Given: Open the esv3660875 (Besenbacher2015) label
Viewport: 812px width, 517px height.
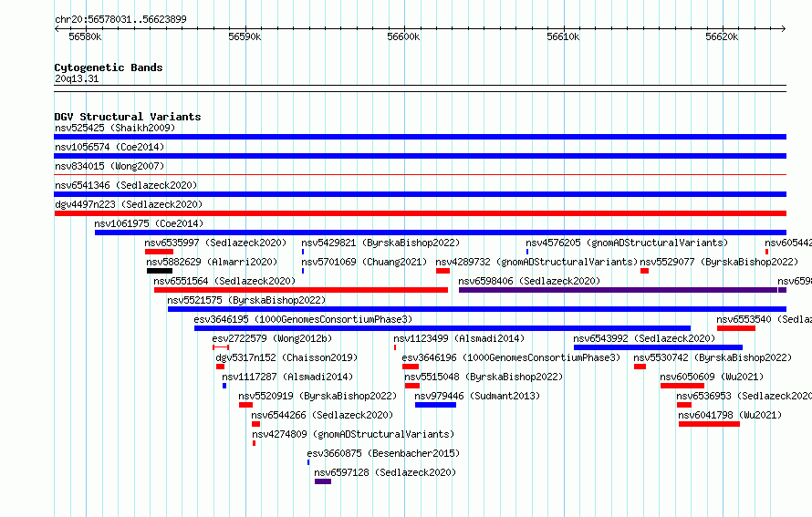Looking at the screenshot, I should (383, 453).
